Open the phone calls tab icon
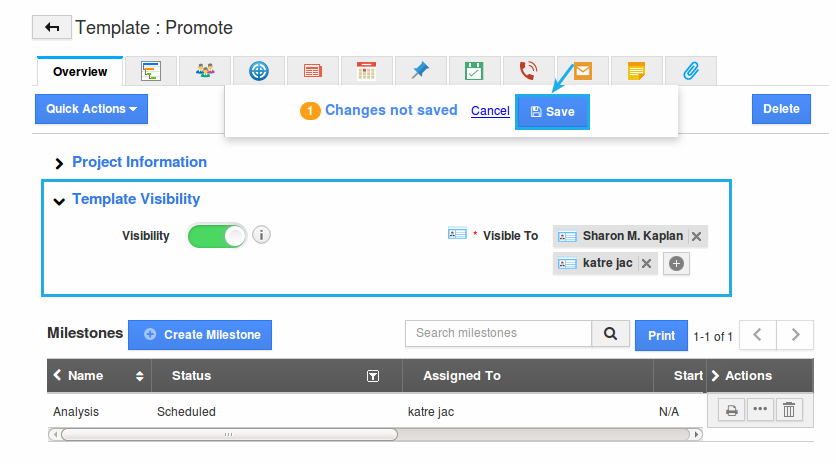 (x=528, y=71)
